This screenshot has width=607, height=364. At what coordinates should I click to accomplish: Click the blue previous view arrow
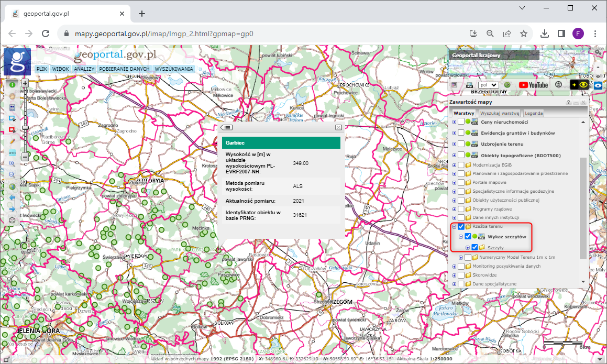point(12,198)
